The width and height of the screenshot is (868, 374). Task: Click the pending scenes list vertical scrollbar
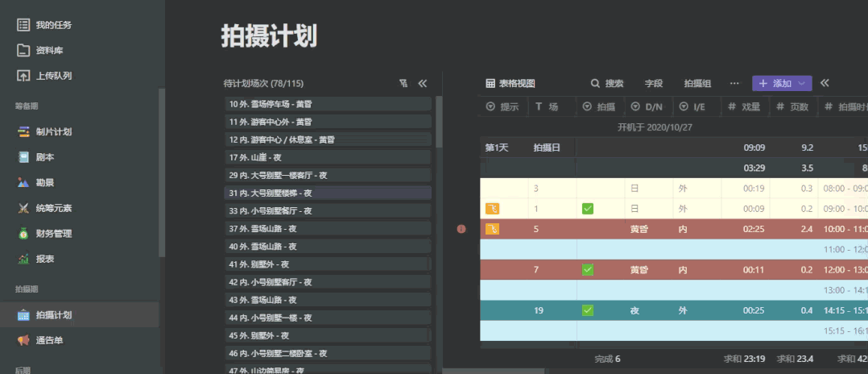[438, 122]
